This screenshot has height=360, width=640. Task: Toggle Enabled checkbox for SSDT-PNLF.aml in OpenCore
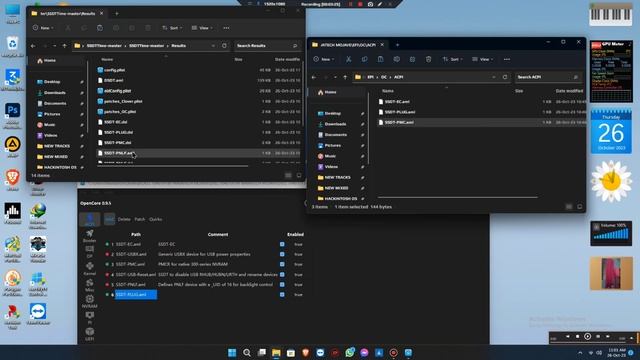click(282, 284)
